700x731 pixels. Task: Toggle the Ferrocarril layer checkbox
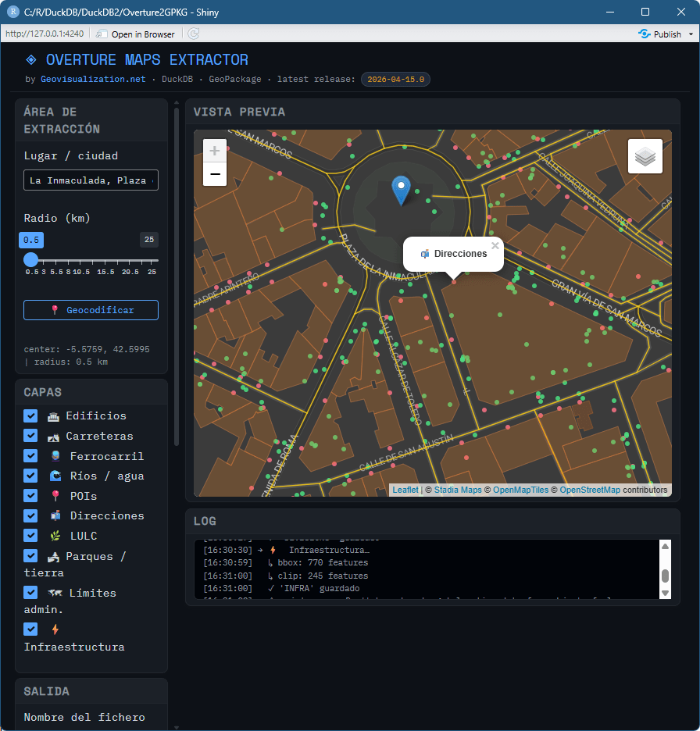pos(30,455)
